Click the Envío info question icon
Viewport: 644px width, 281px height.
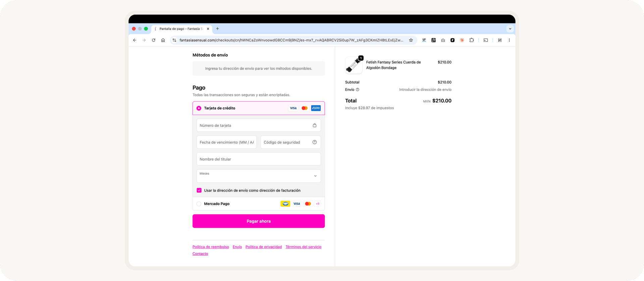click(x=358, y=90)
